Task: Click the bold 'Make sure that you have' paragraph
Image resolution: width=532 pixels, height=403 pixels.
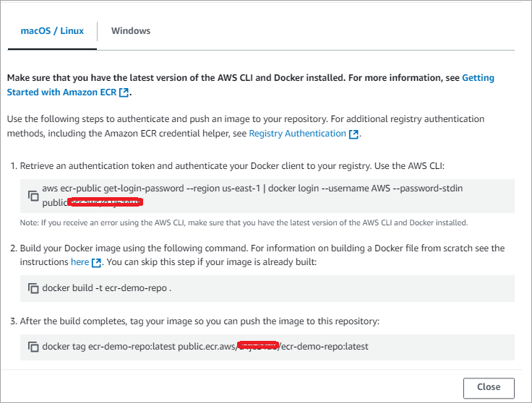Action: [231, 77]
